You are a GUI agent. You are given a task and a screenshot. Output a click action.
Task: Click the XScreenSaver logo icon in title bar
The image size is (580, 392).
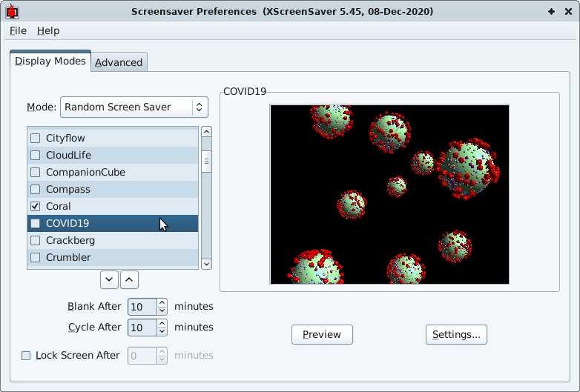[11, 12]
